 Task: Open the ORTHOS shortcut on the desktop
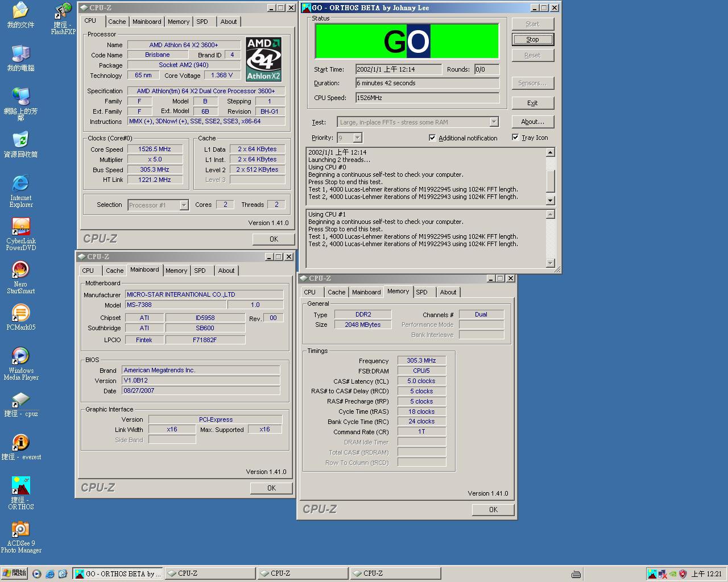tap(20, 493)
